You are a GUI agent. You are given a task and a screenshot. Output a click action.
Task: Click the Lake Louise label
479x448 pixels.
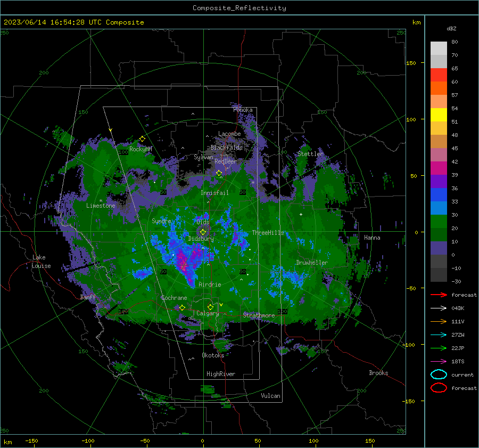[x=41, y=262]
